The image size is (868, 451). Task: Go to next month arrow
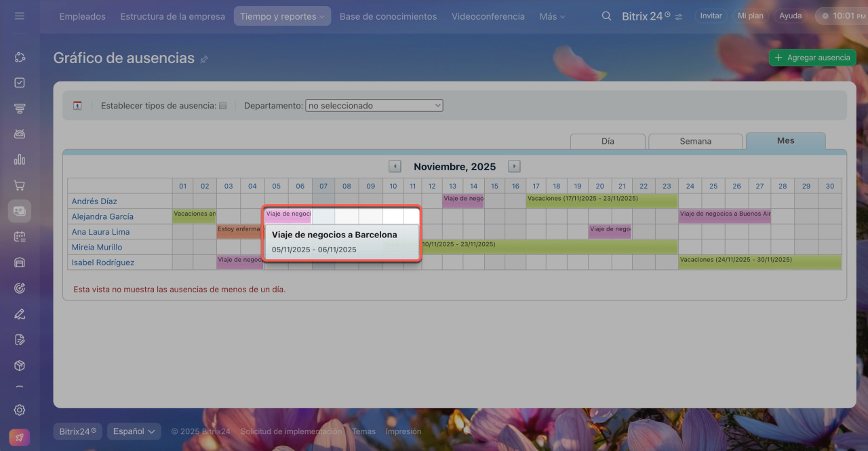pos(514,166)
